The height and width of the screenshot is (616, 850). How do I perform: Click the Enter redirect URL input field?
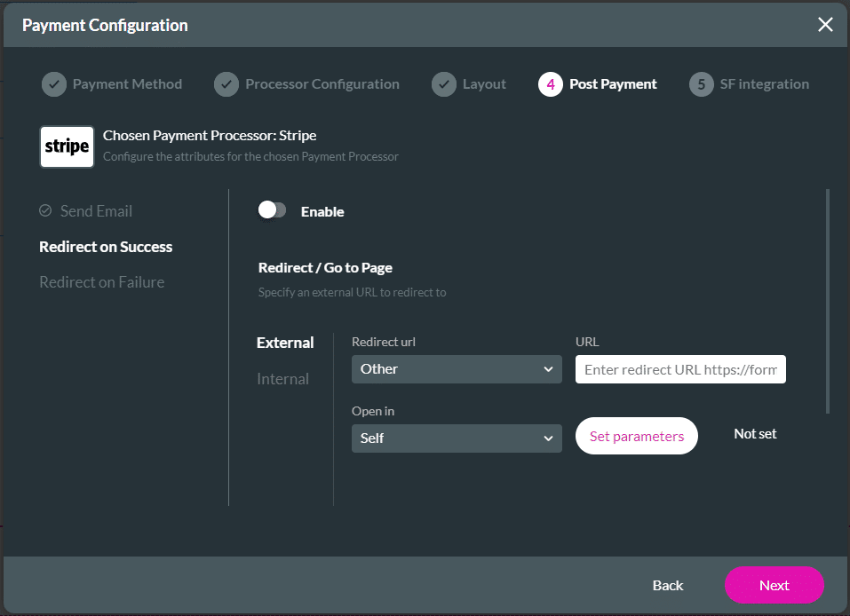coord(679,368)
